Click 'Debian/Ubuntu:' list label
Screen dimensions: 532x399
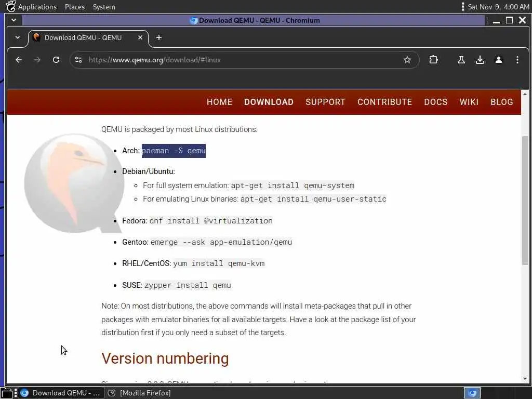[149, 171]
